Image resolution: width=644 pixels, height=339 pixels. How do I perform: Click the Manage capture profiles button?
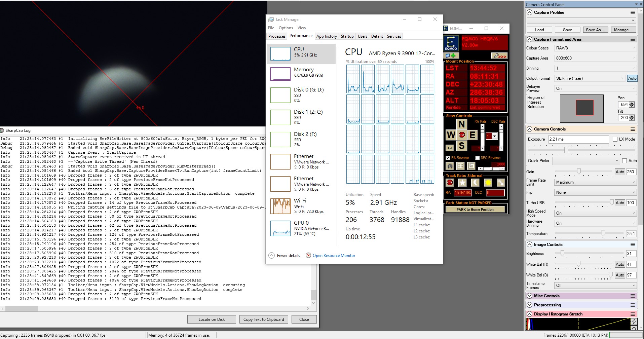(x=623, y=30)
